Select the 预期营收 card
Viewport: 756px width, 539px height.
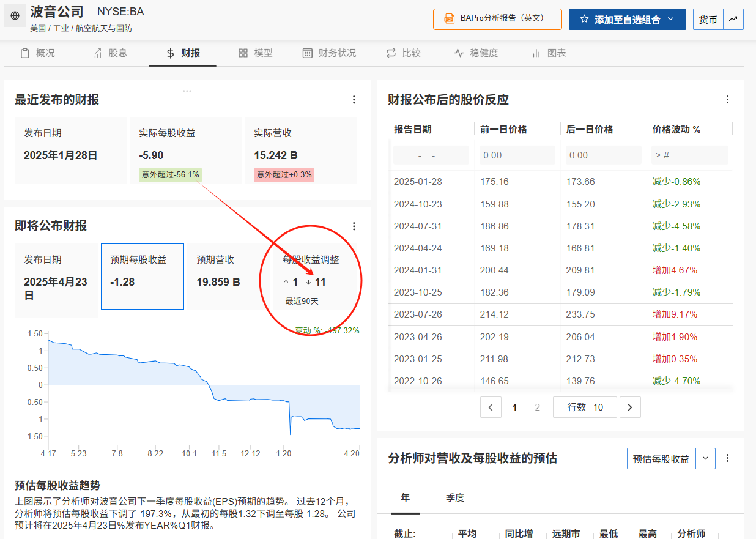228,277
